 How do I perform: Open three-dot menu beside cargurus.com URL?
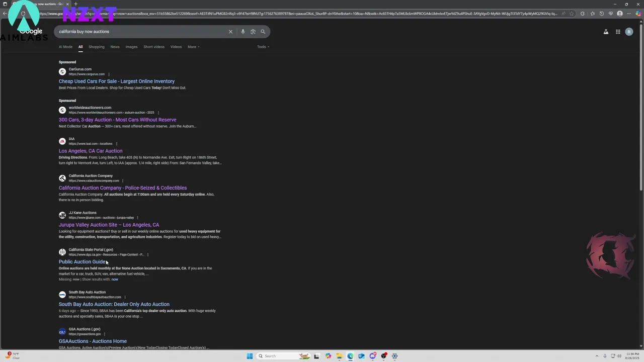click(x=109, y=74)
